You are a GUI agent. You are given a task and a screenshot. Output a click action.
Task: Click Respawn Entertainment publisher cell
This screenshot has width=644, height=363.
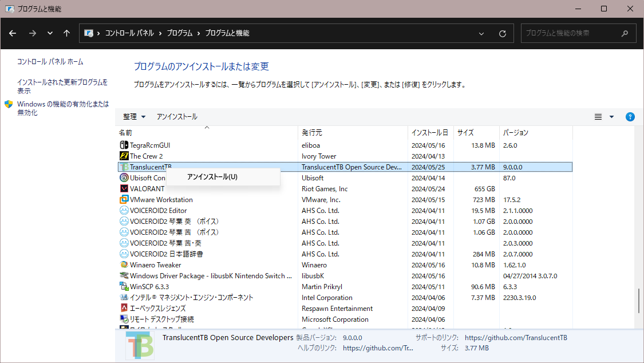pyautogui.click(x=337, y=309)
